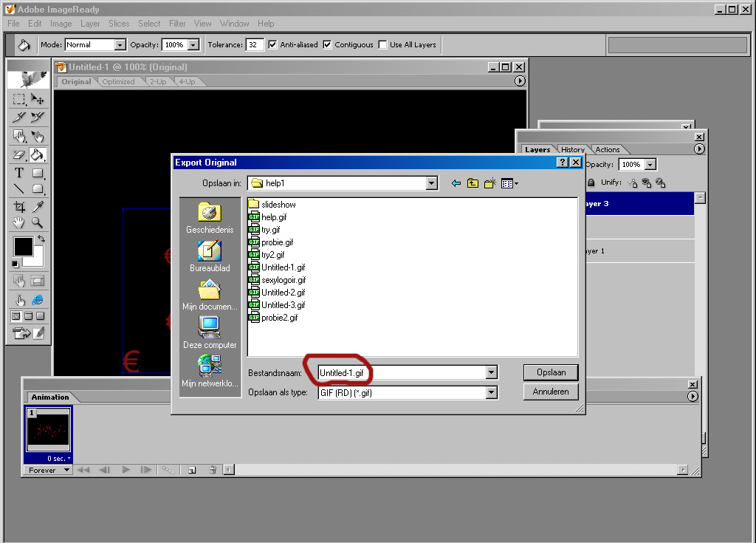
Task: Enable Use All Layers checkbox
Action: (x=382, y=45)
